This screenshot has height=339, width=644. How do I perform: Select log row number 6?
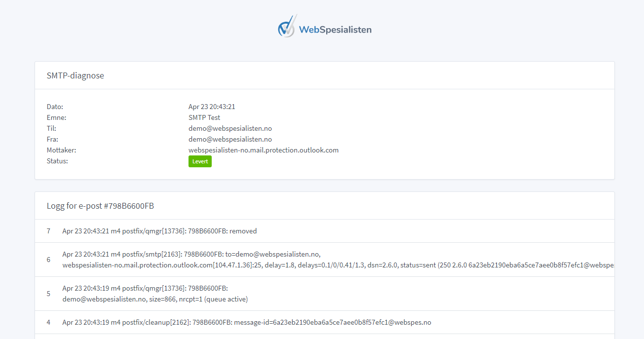click(x=48, y=260)
